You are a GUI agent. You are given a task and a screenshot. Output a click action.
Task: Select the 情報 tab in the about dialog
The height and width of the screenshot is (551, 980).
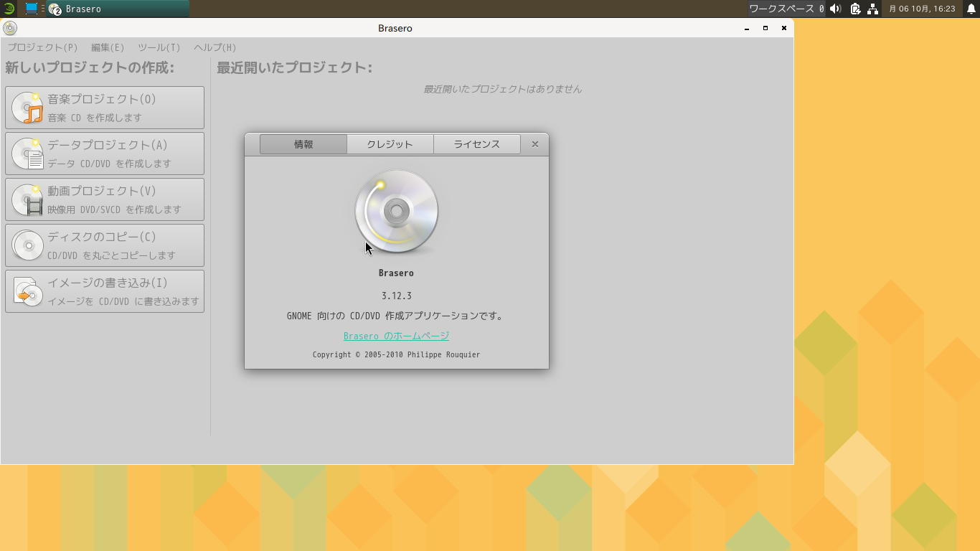(x=303, y=144)
